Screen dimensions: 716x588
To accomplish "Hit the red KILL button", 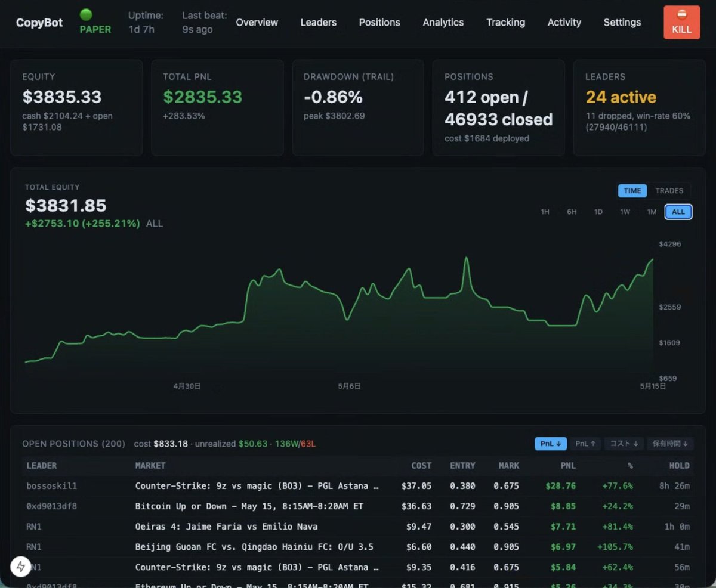I will (x=682, y=23).
